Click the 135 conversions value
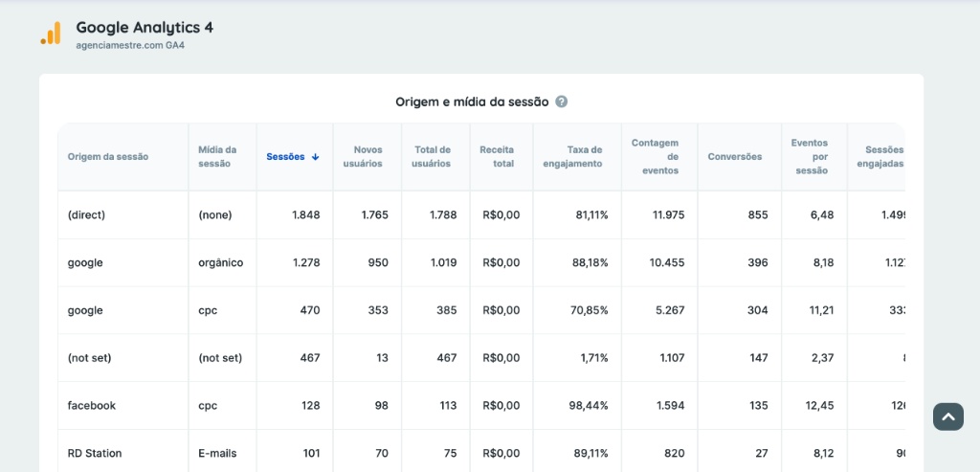This screenshot has height=472, width=980. tap(759, 405)
